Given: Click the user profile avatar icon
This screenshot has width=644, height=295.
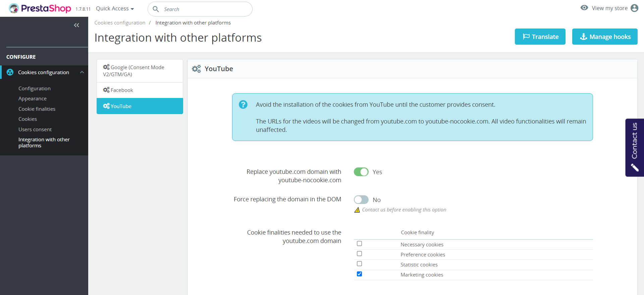Looking at the screenshot, I should click(x=634, y=8).
